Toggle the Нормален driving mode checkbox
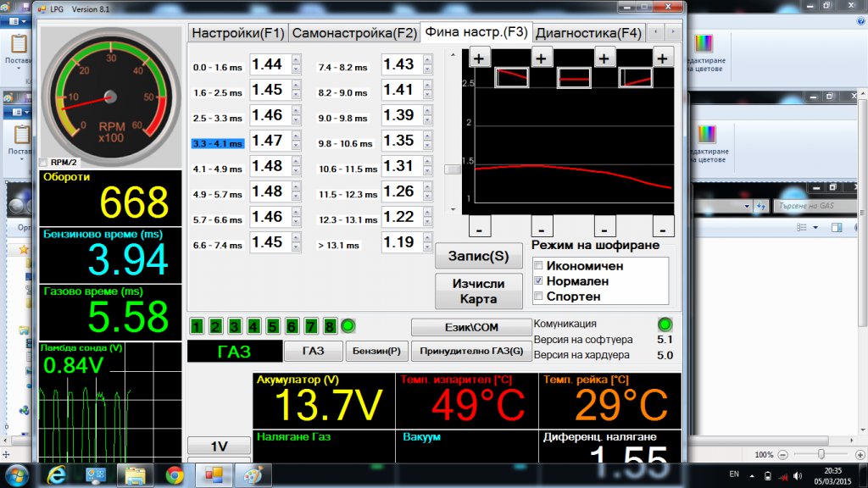The image size is (868, 488). 538,281
